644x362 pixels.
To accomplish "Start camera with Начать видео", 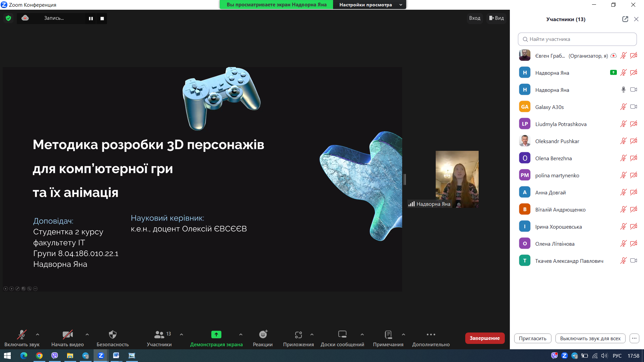I will (x=67, y=335).
